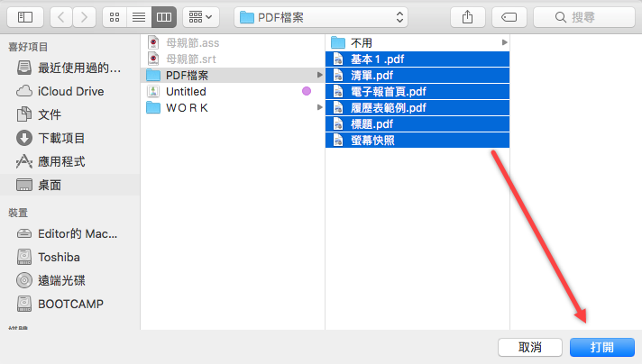The image size is (642, 364).
Task: Click the download arrow icon beside 下載項目
Action: (24, 138)
